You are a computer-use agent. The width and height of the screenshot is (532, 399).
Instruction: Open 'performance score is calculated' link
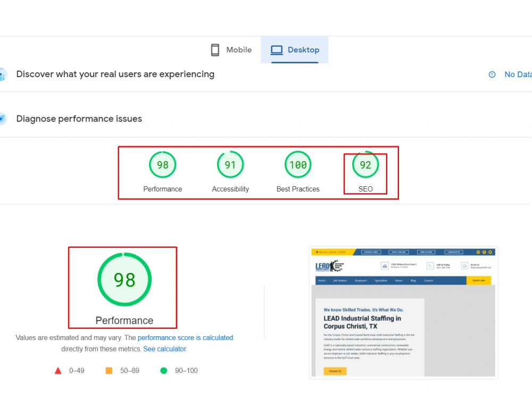click(x=185, y=338)
